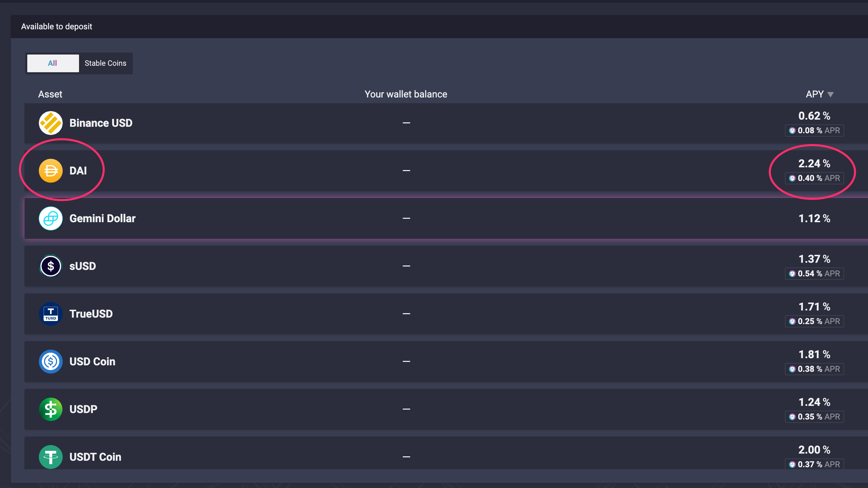The width and height of the screenshot is (868, 488).
Task: Click the USD Coin asset name
Action: tap(92, 362)
